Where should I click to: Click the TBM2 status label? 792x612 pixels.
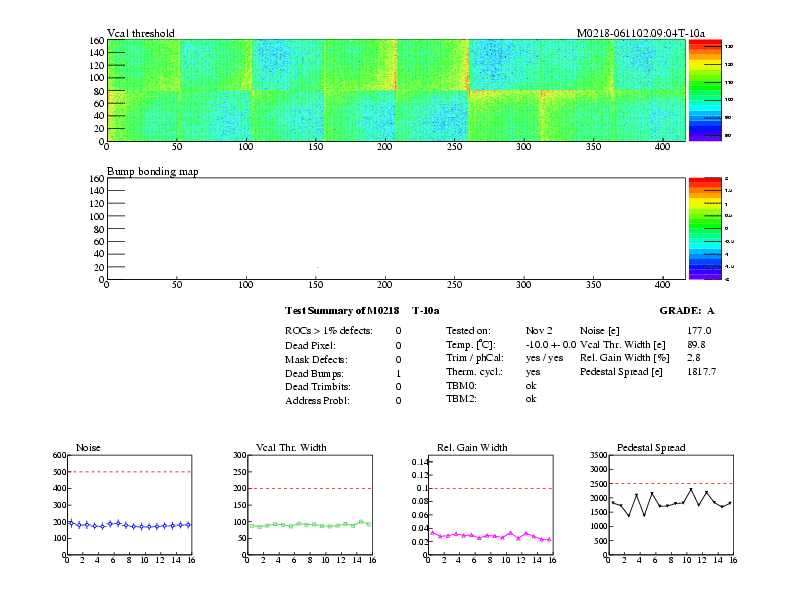460,398
